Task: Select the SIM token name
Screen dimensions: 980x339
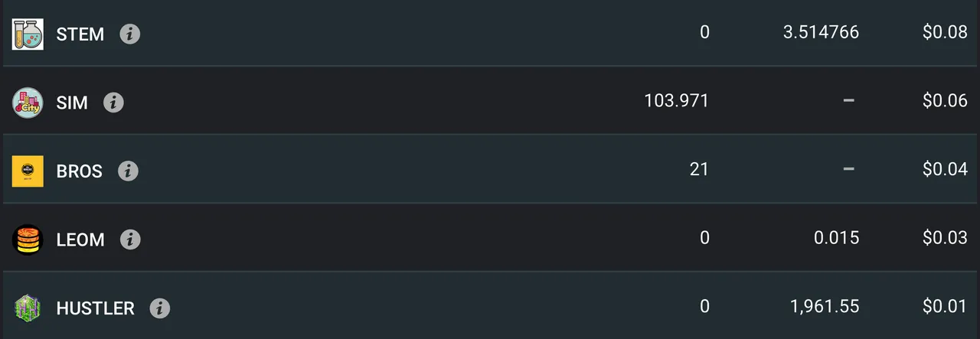Action: click(x=72, y=103)
